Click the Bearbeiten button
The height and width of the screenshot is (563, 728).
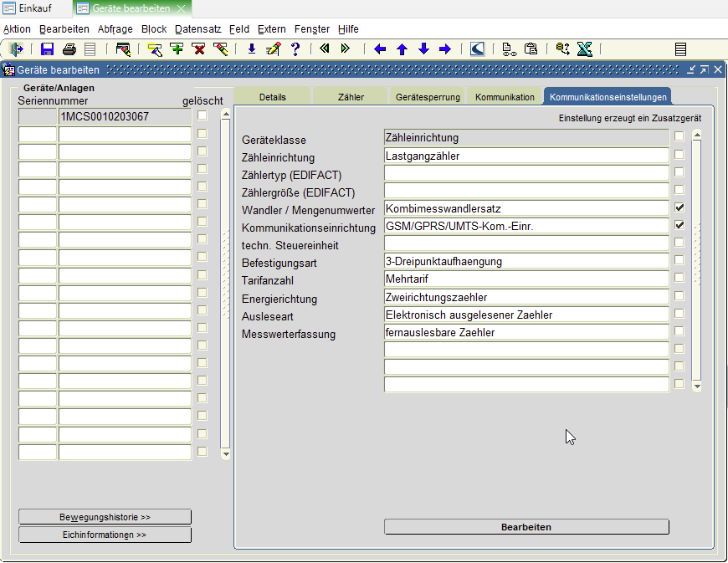pyautogui.click(x=525, y=527)
